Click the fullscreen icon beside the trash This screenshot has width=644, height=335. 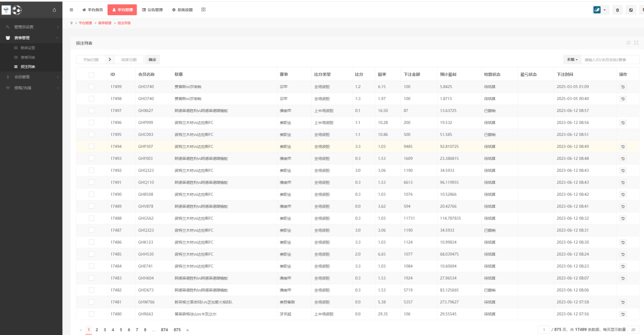point(631,10)
